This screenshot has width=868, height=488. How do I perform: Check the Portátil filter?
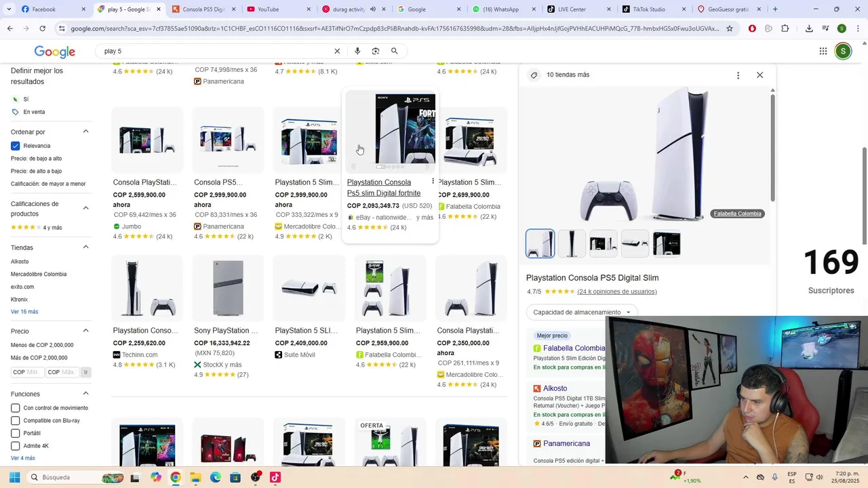point(16,433)
